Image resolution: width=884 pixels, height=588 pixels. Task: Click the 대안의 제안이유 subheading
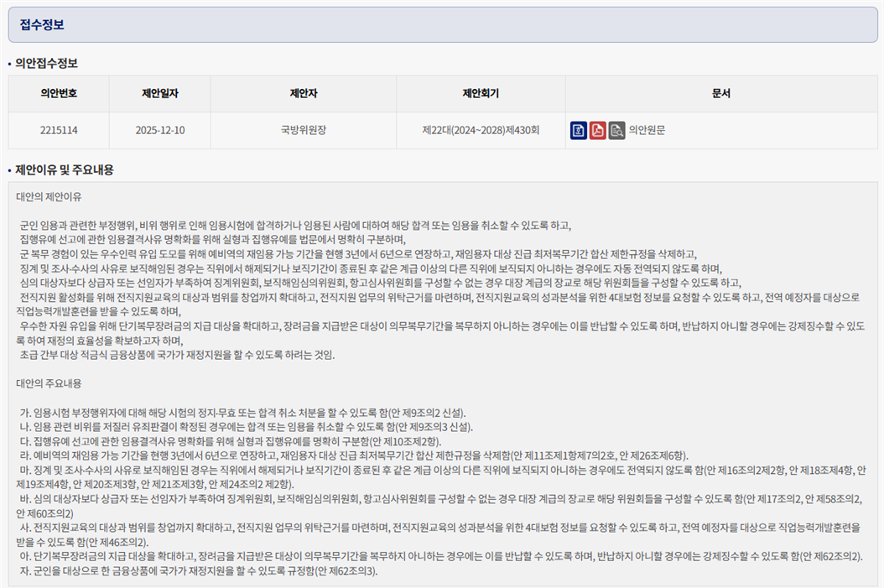tap(49, 196)
